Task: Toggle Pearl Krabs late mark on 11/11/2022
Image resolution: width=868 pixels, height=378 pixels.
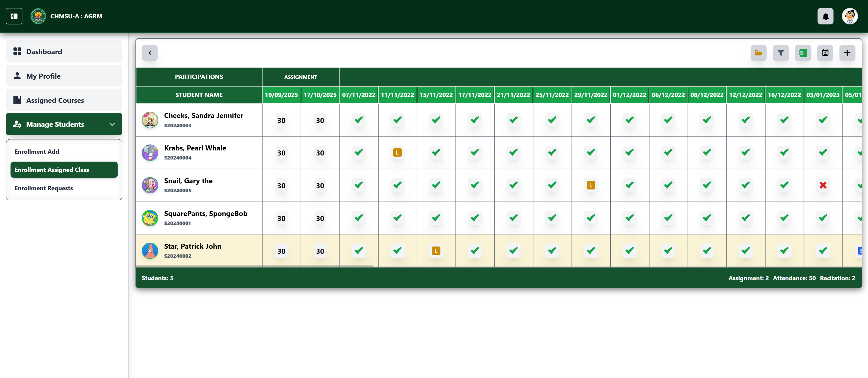Action: (397, 152)
